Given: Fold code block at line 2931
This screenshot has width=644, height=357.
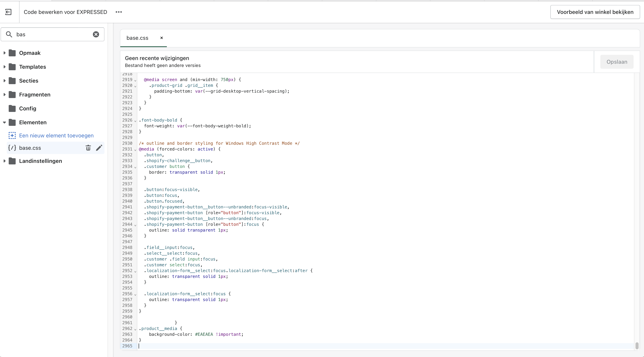Looking at the screenshot, I should tap(135, 150).
